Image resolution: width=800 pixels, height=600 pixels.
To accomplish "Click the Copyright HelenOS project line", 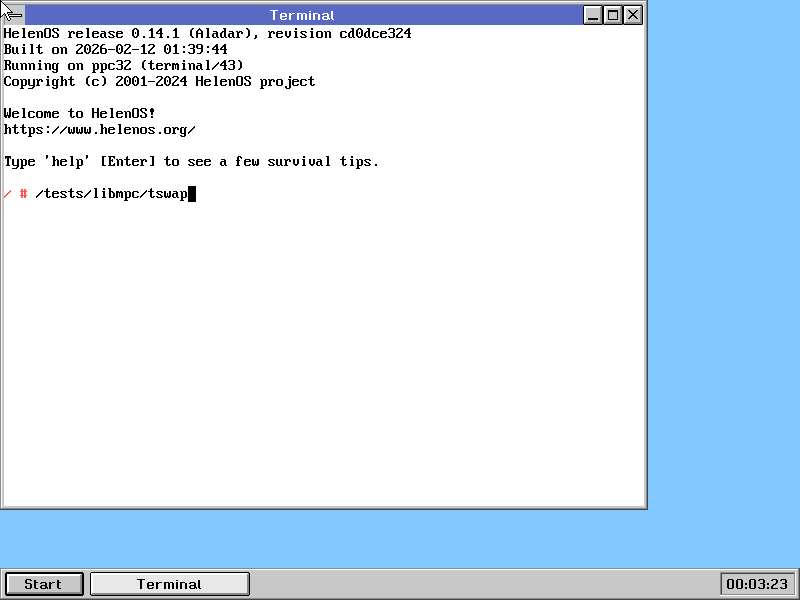I will click(x=159, y=82).
